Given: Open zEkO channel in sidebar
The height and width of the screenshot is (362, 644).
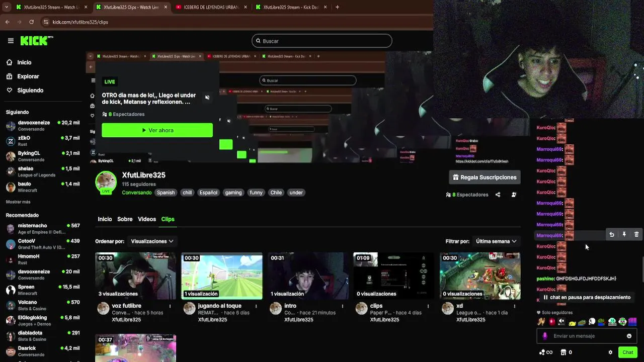Looking at the screenshot, I should 42,141.
